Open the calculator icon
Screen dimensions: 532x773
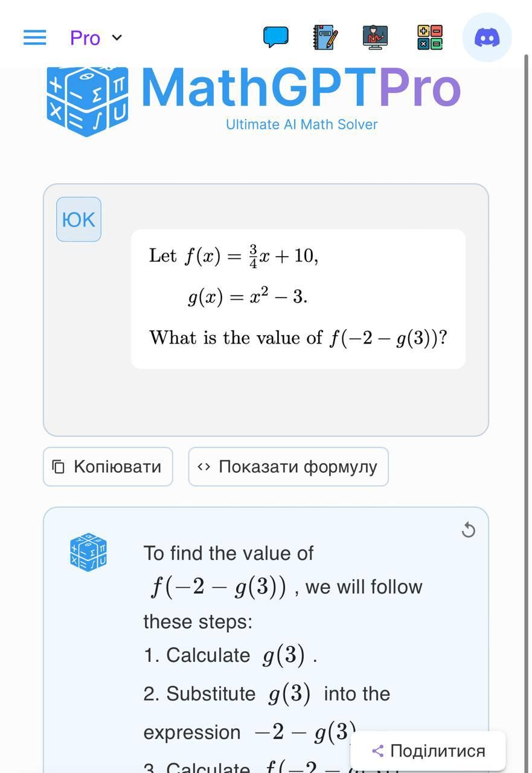pos(430,37)
